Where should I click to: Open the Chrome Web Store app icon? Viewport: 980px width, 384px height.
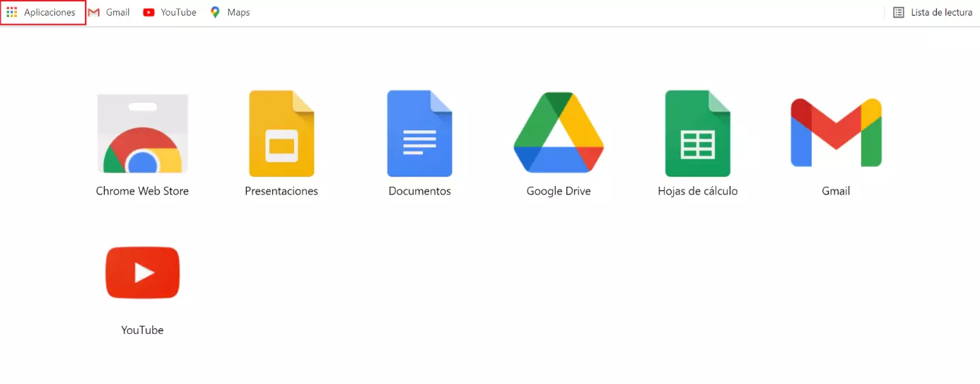pos(142,134)
